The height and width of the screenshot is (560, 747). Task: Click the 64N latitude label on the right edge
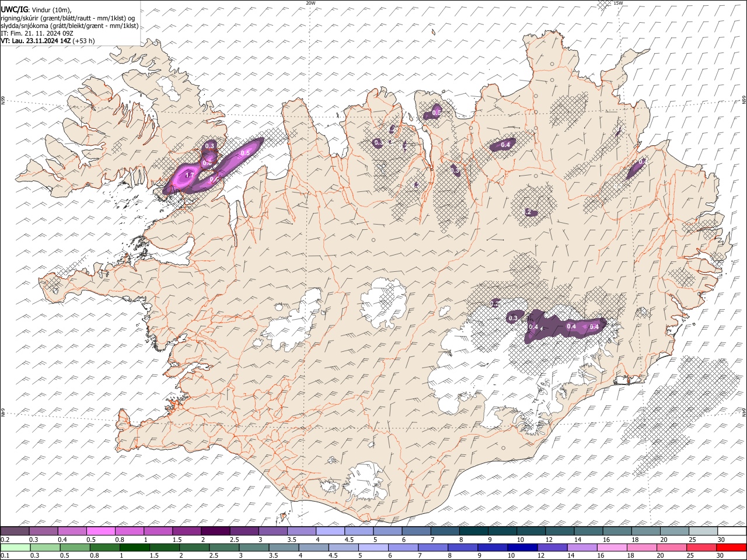[x=744, y=412]
